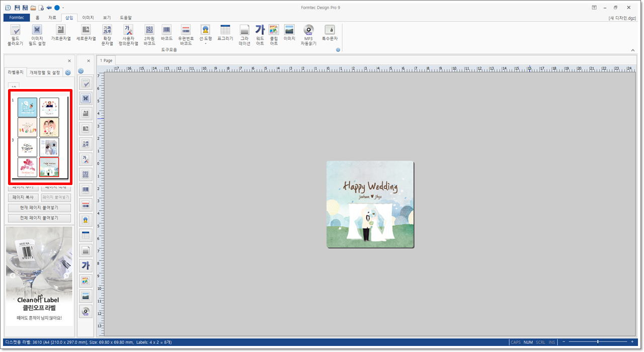Click zoom out minus in status bar
The height and width of the screenshot is (352, 644).
tap(565, 342)
